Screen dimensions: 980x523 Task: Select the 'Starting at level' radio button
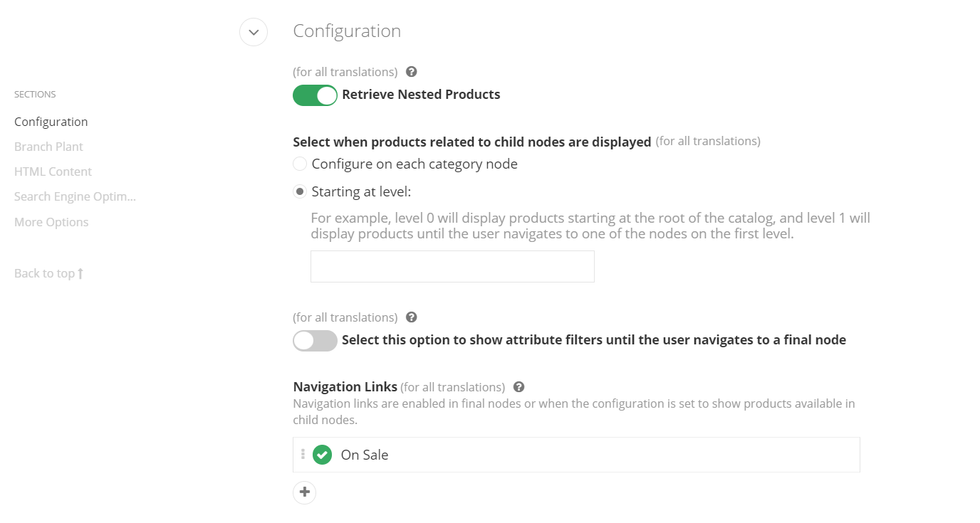300,192
